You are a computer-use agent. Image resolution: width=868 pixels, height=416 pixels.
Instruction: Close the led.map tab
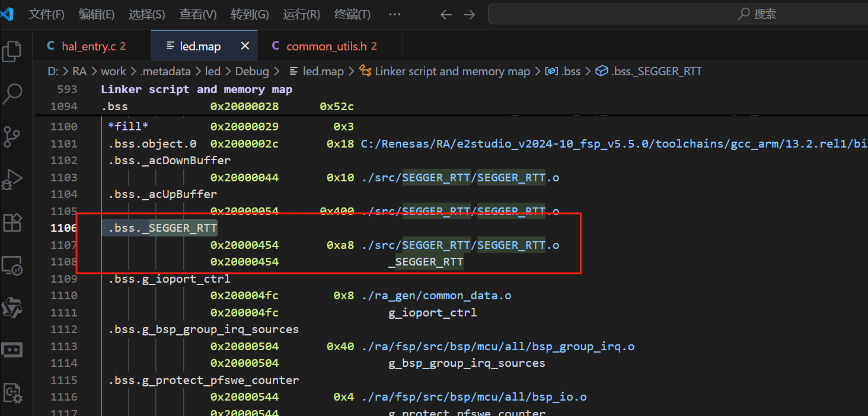pyautogui.click(x=245, y=46)
